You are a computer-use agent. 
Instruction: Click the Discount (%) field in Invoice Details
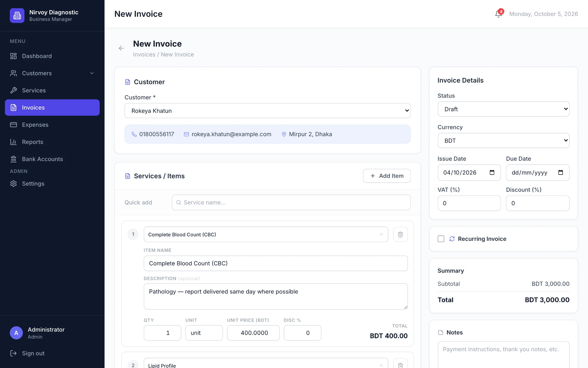coord(537,203)
